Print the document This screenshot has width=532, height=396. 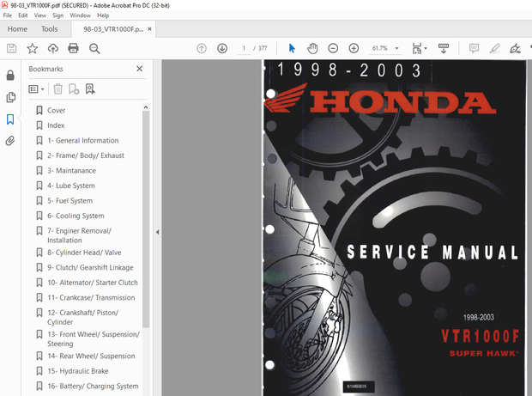pyautogui.click(x=73, y=49)
